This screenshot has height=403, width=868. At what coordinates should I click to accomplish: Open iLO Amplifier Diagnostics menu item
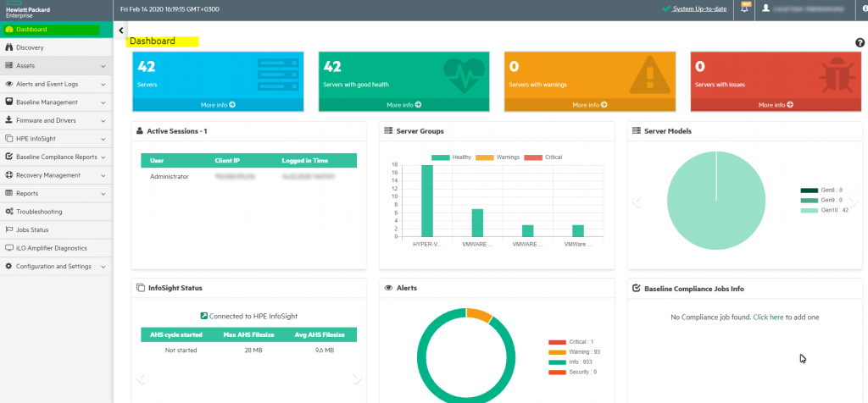click(x=55, y=248)
